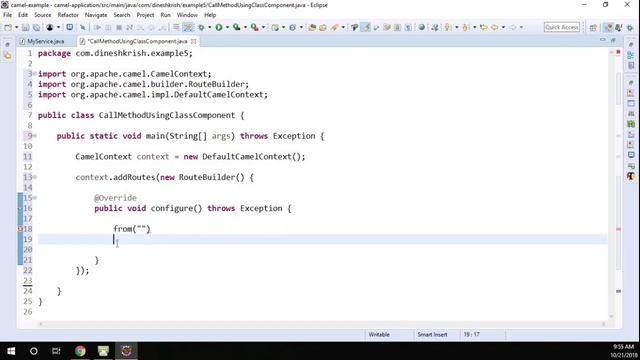Image resolution: width=640 pixels, height=360 pixels.
Task: Open the Project menu
Action: [145, 15]
